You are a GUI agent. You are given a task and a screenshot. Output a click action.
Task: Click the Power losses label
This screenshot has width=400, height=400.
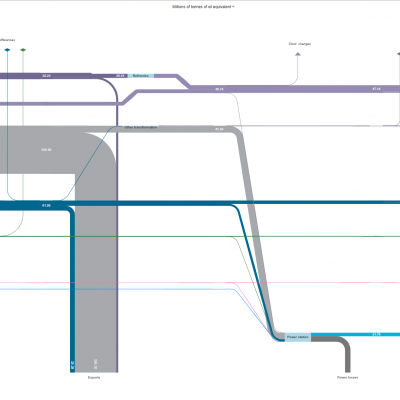348,377
